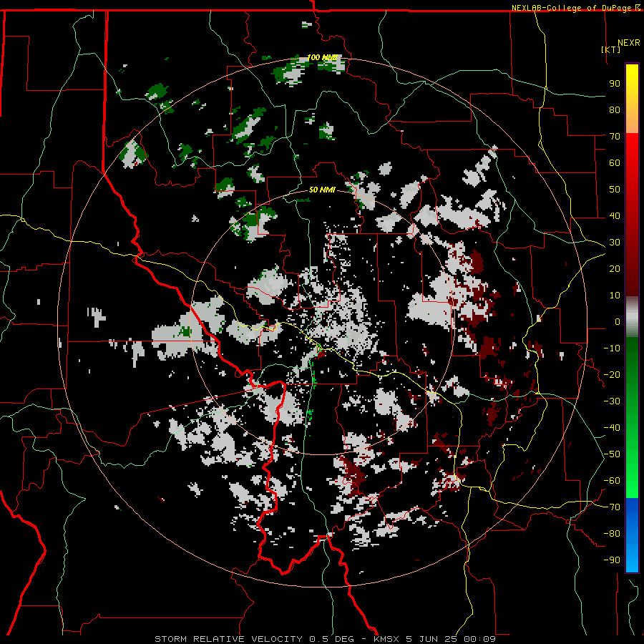Click the 10 value on the velocity scale
The image size is (644, 644).
click(x=615, y=296)
